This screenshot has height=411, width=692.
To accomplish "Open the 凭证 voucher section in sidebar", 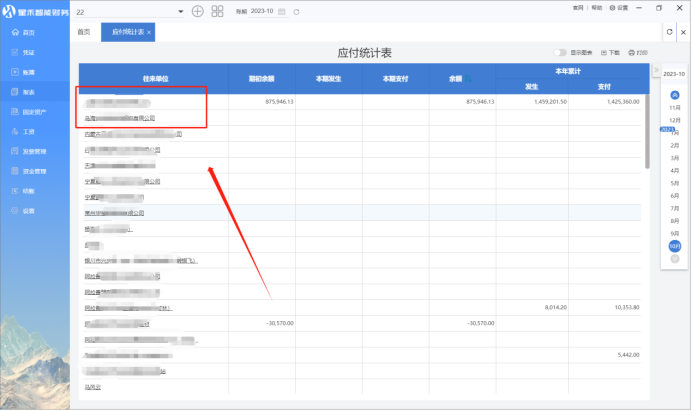I will tap(23, 53).
